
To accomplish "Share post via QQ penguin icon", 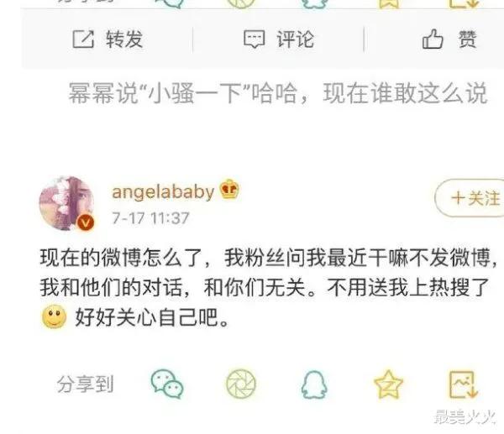I will [x=314, y=384].
